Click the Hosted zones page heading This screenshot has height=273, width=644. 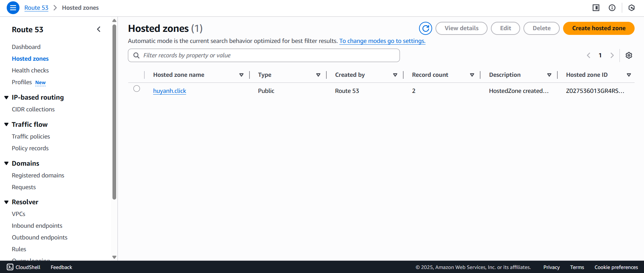[165, 29]
